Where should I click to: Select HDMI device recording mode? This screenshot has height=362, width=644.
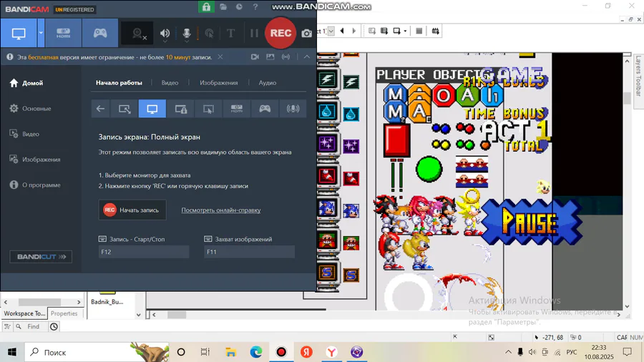tap(63, 33)
